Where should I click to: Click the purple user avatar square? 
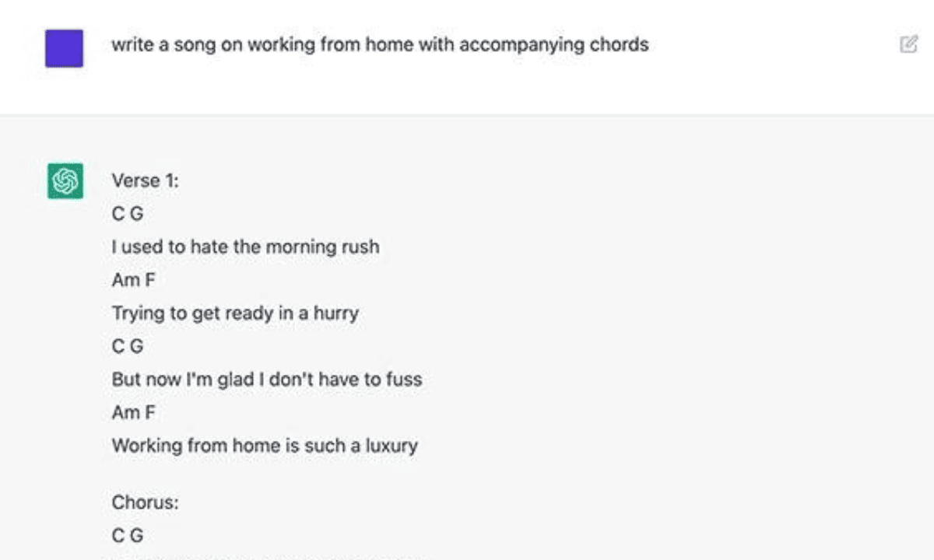[64, 47]
